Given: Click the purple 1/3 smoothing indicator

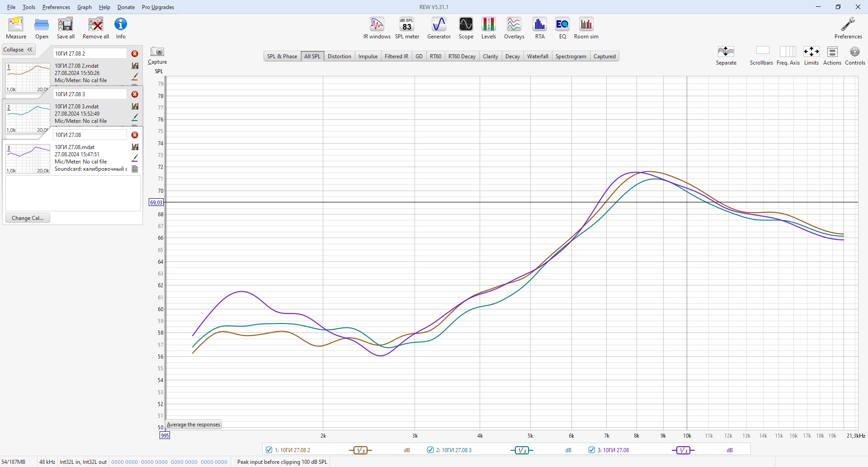Looking at the screenshot, I should point(683,450).
